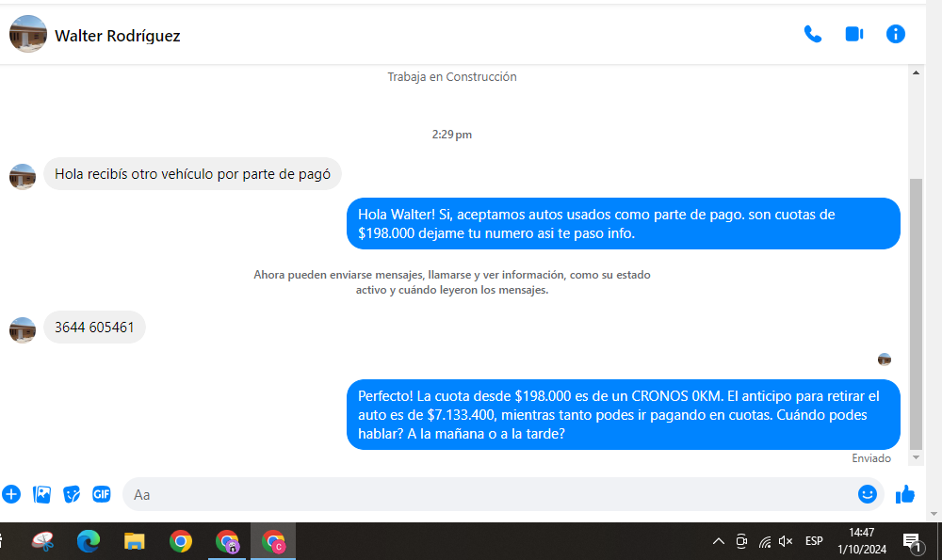Open Walter Rodríguez profile name in header

[118, 36]
